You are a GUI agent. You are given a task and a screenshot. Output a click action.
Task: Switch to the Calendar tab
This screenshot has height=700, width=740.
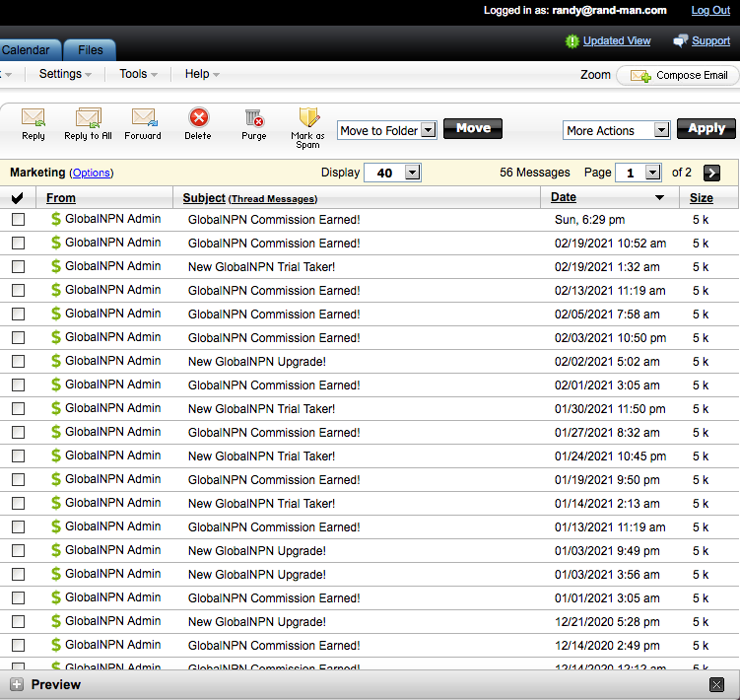point(30,50)
